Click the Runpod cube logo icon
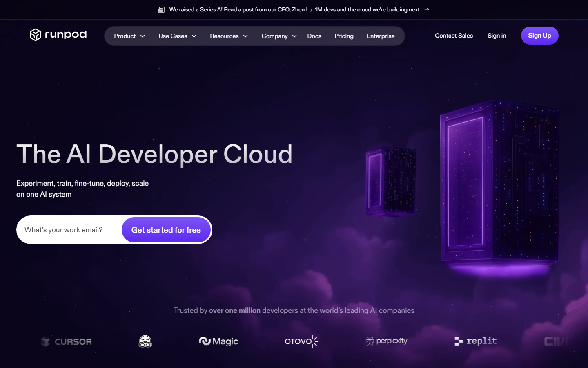This screenshot has width=588, height=368. pos(36,35)
